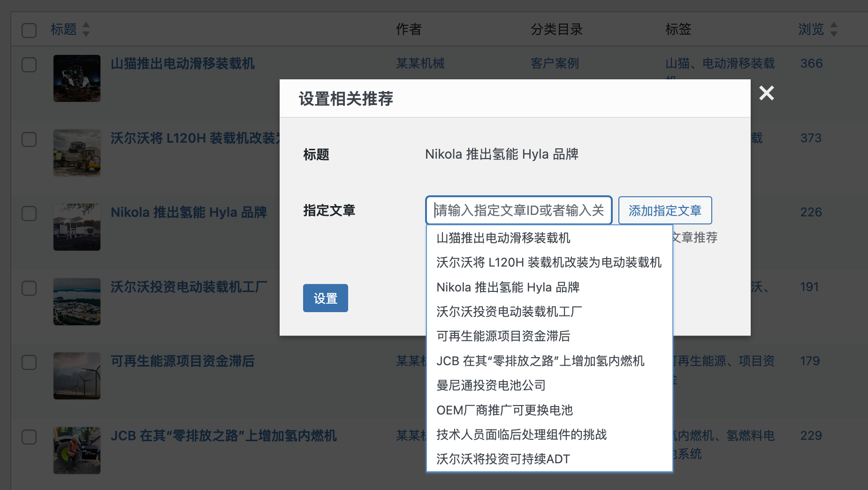
Task: Click the blue 设置 button
Action: click(x=326, y=298)
